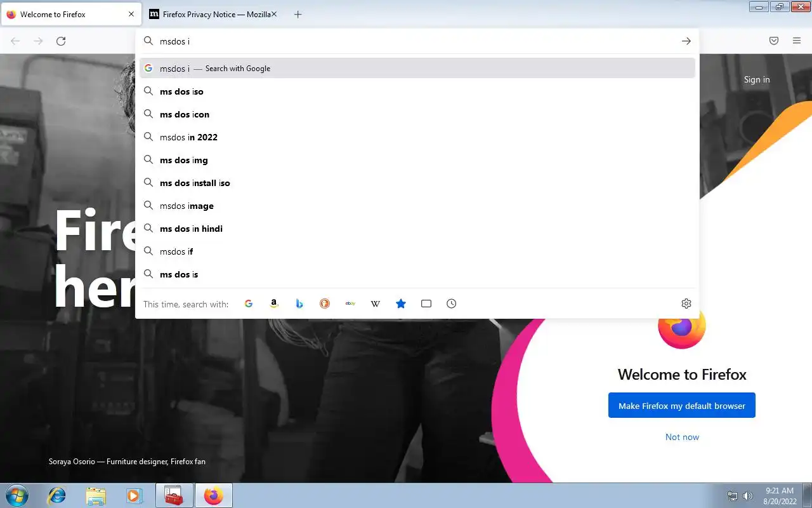Search this time with Amazon
Image resolution: width=812 pixels, height=508 pixels.
pyautogui.click(x=274, y=304)
